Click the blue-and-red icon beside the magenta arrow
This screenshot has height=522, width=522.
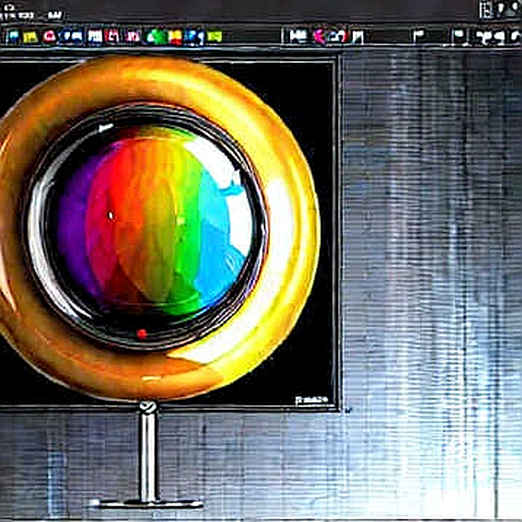[338, 36]
